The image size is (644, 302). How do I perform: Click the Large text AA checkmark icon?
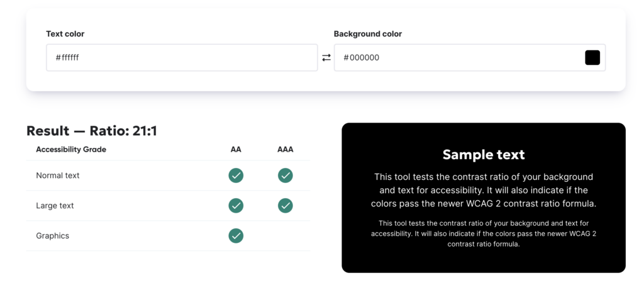236,206
